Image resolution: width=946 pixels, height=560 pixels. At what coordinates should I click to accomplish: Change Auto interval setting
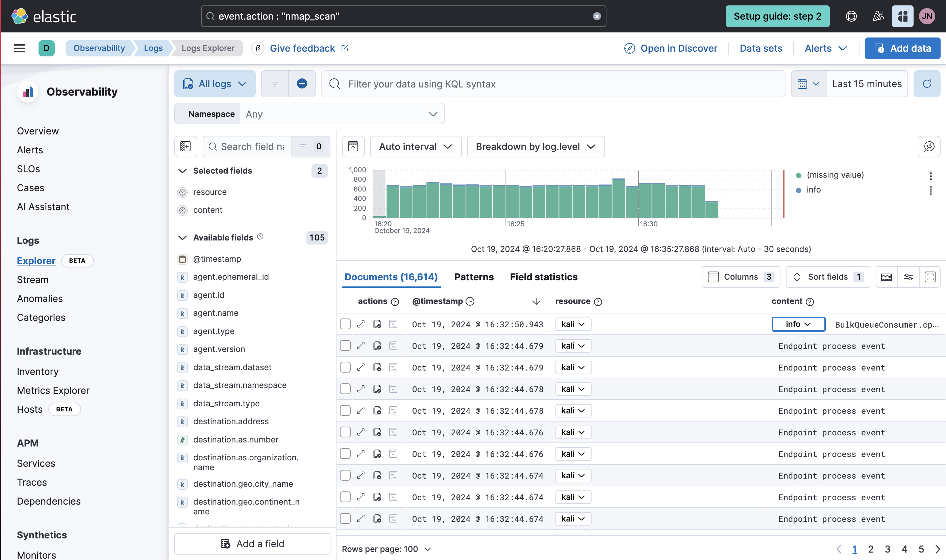click(x=415, y=146)
